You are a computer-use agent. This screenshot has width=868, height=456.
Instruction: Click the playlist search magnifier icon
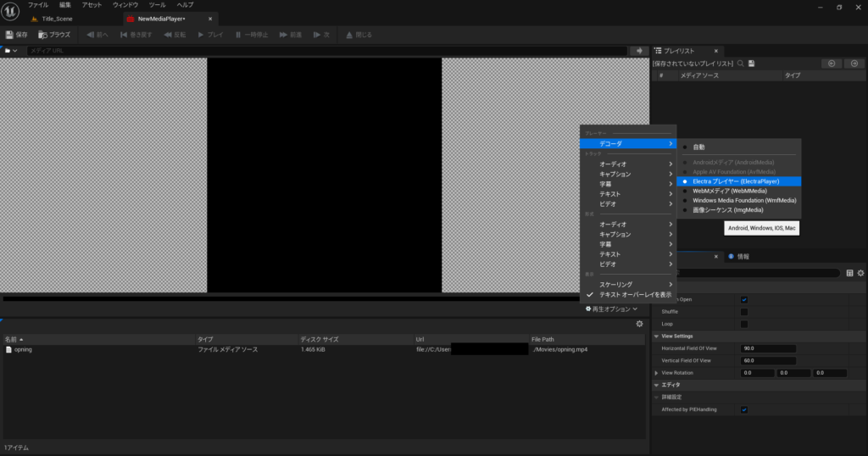740,64
